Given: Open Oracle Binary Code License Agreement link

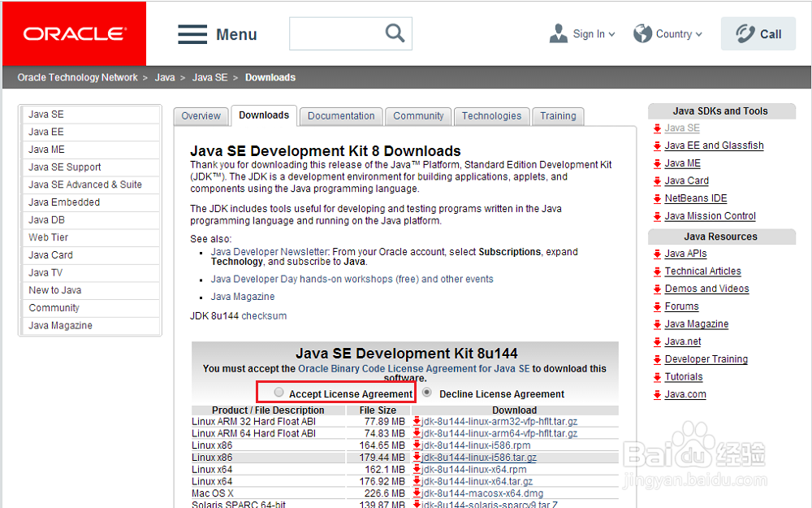Looking at the screenshot, I should [x=414, y=368].
